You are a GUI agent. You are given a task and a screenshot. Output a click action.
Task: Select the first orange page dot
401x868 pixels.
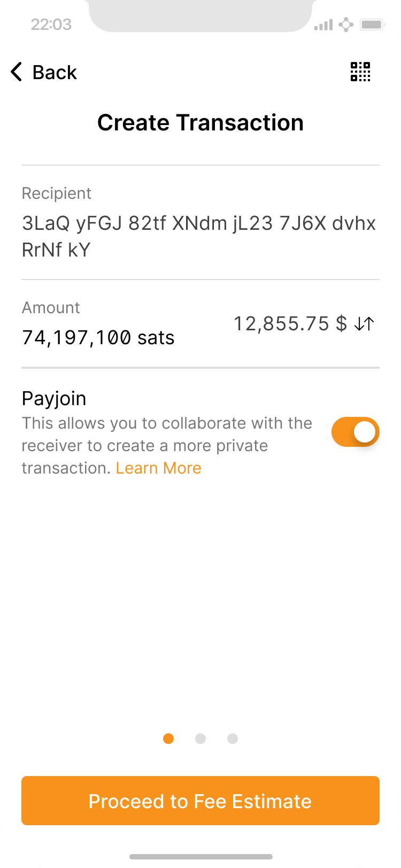(x=168, y=739)
